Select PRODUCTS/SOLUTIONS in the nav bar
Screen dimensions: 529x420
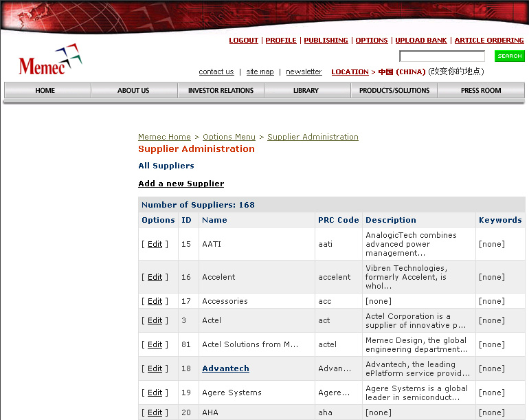[394, 91]
